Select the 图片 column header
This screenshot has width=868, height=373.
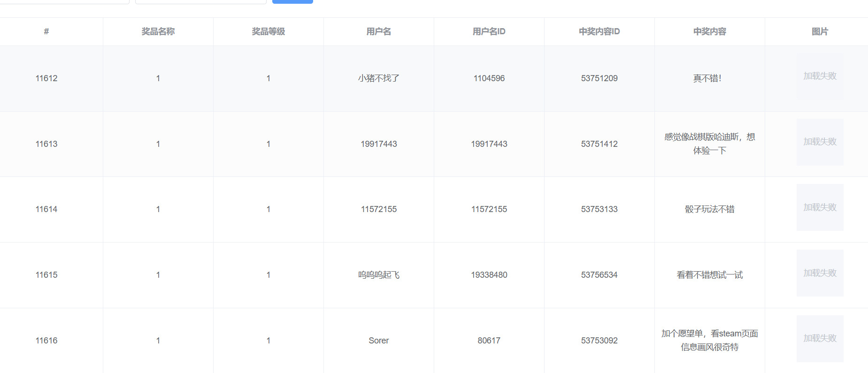(x=820, y=31)
